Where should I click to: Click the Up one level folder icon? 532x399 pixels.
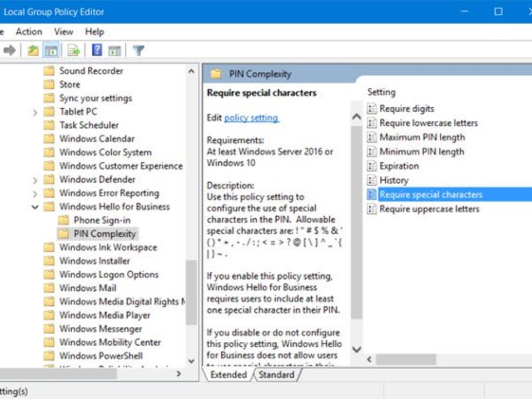tap(33, 51)
